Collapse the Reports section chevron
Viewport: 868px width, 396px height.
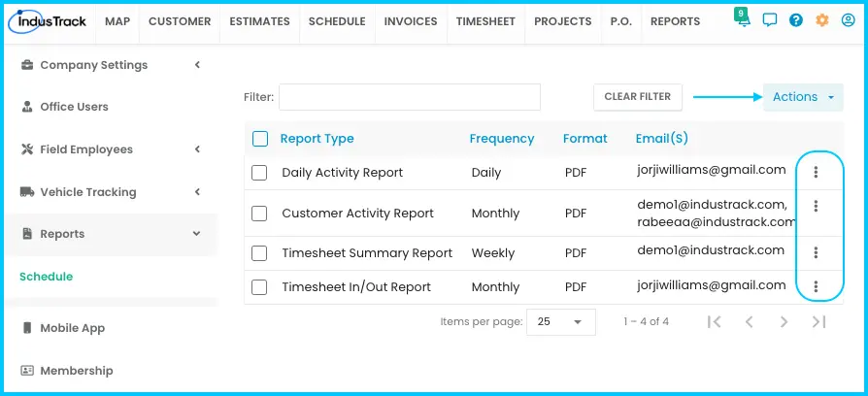click(196, 233)
